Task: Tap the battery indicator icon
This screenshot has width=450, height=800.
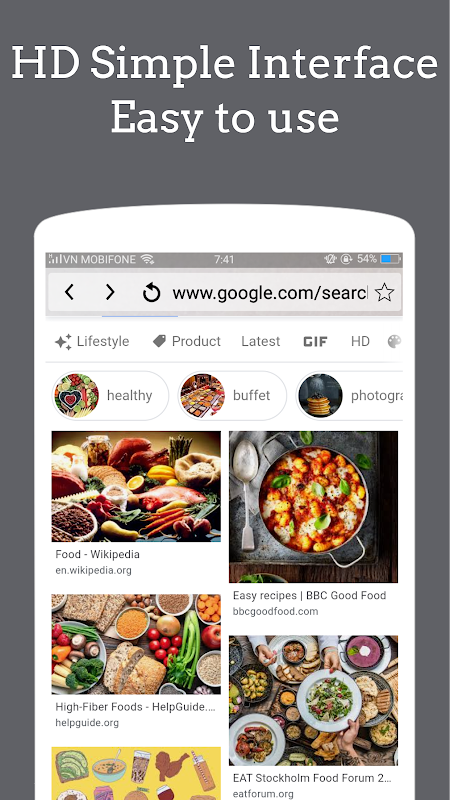Action: click(390, 259)
